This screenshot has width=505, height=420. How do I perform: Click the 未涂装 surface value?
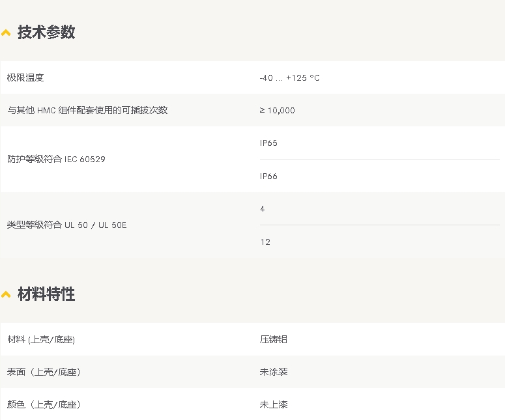tap(274, 372)
